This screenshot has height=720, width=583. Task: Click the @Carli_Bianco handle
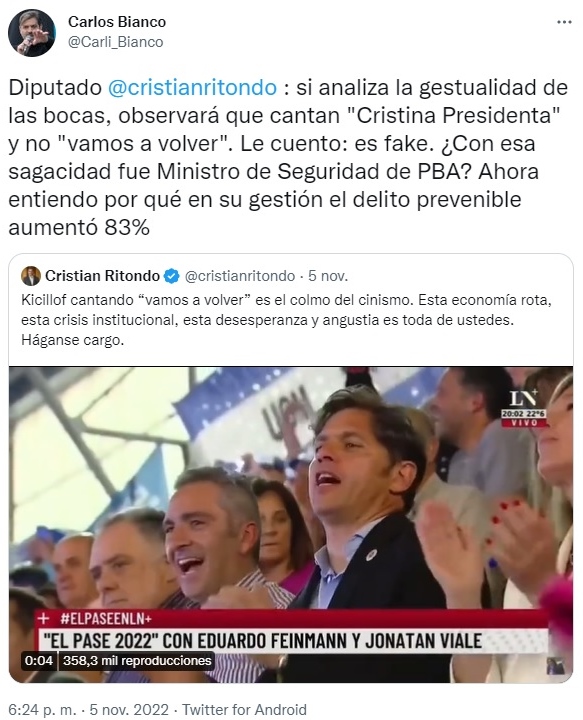click(x=116, y=42)
